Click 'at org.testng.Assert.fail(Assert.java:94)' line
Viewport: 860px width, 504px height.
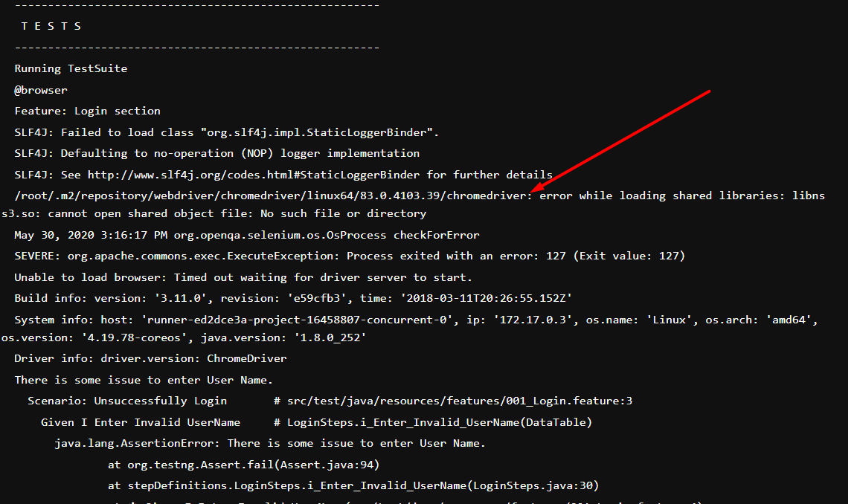tap(243, 465)
